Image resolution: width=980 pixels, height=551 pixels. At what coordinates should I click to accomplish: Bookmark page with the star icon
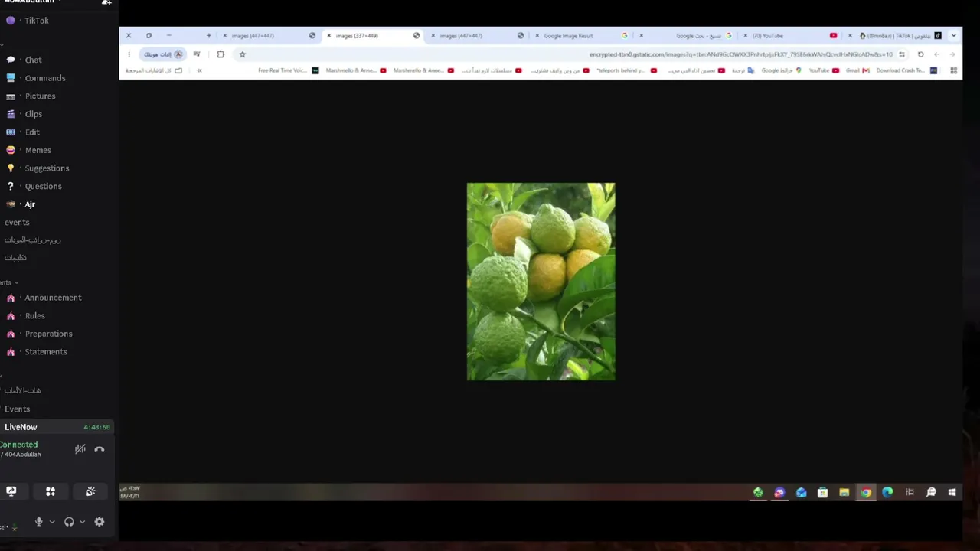coord(242,54)
